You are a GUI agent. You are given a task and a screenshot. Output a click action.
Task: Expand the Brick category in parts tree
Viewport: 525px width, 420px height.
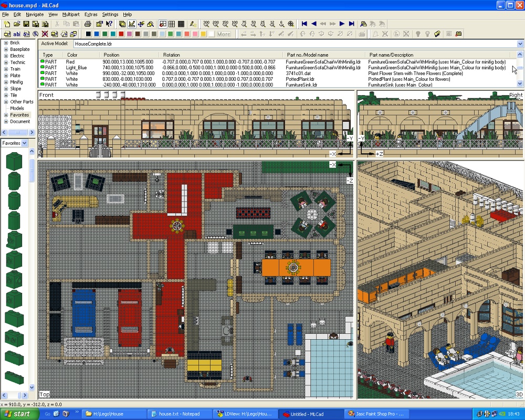point(6,43)
